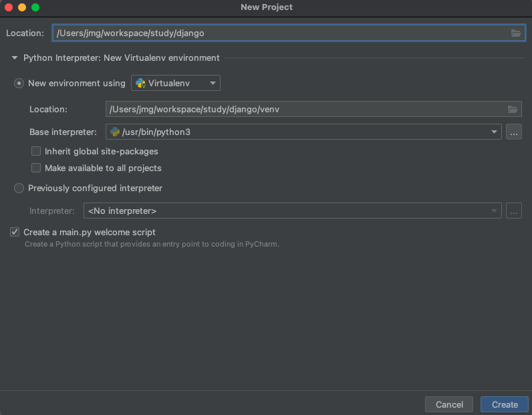
Task: Minimize the dialog with yellow button
Action: [22, 7]
